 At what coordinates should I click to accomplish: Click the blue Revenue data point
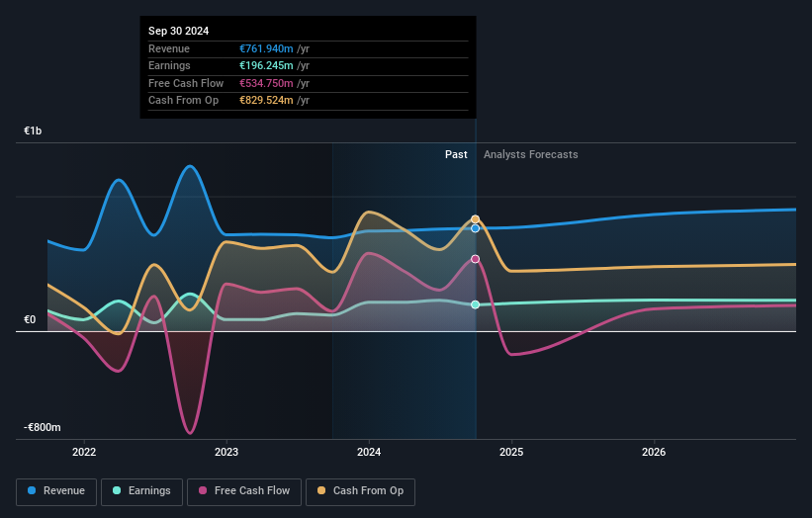coord(476,228)
